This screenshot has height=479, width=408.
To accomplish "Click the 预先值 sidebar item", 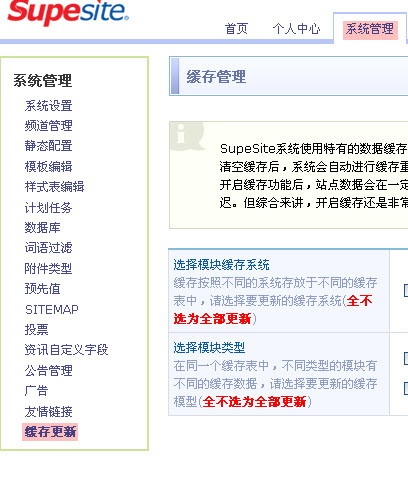I will click(x=42, y=289).
